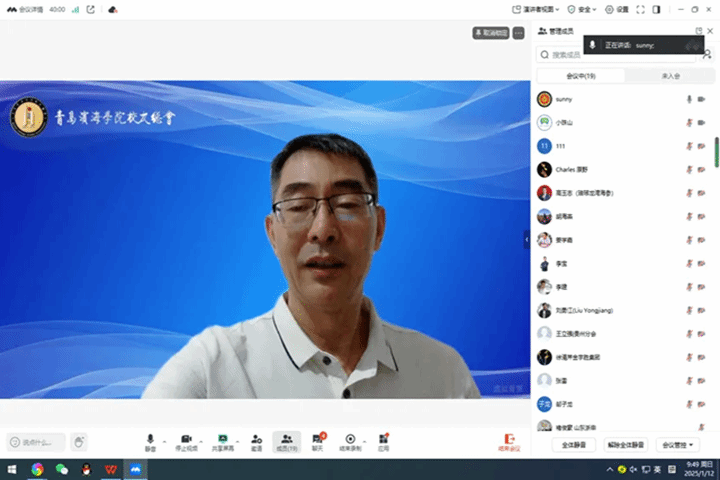This screenshot has height=480, width=720.
Task: Select participant Charles in the list
Action: pos(622,169)
